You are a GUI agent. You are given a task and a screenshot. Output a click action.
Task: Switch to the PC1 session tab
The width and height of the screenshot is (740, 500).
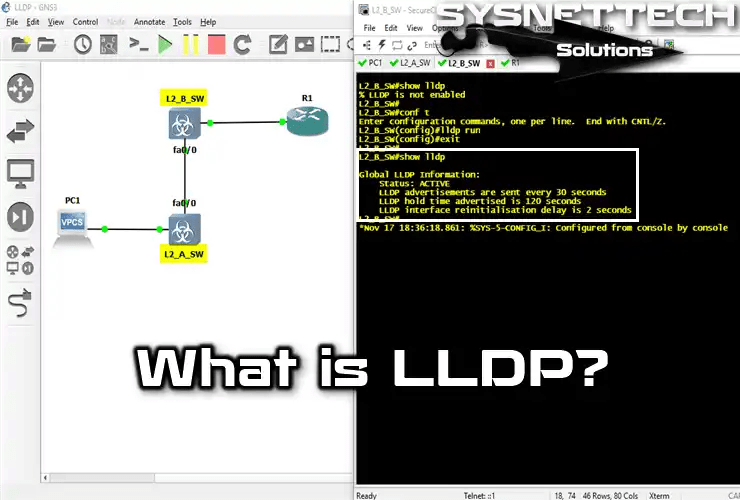click(370, 63)
